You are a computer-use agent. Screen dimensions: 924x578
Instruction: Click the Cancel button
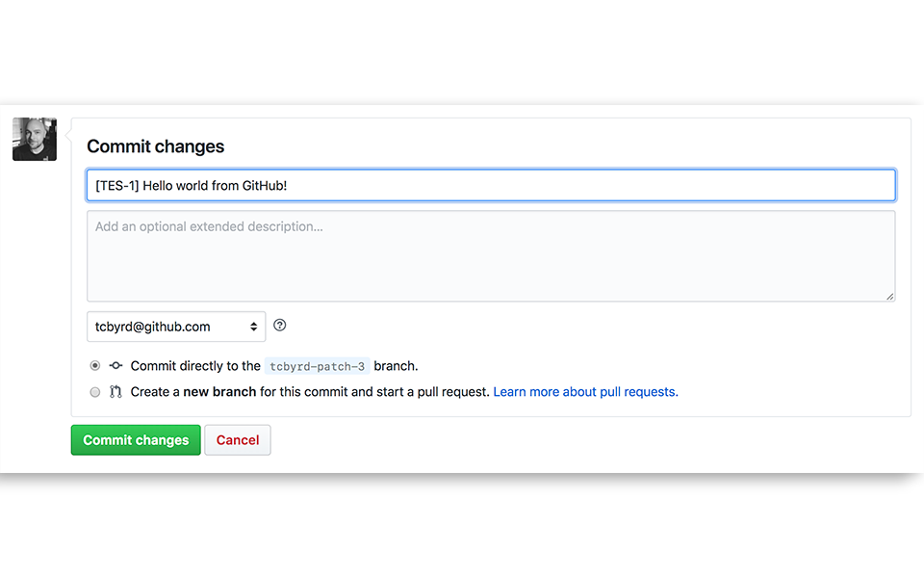click(x=237, y=439)
